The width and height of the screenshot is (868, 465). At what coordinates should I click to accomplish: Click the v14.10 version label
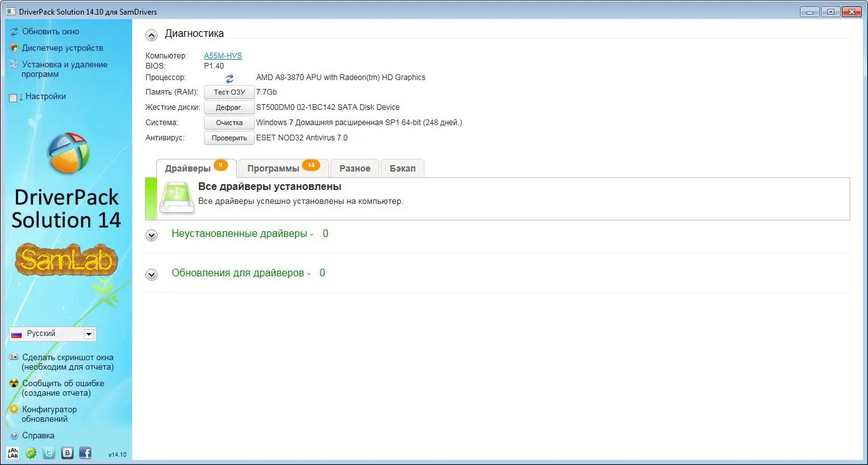117,455
